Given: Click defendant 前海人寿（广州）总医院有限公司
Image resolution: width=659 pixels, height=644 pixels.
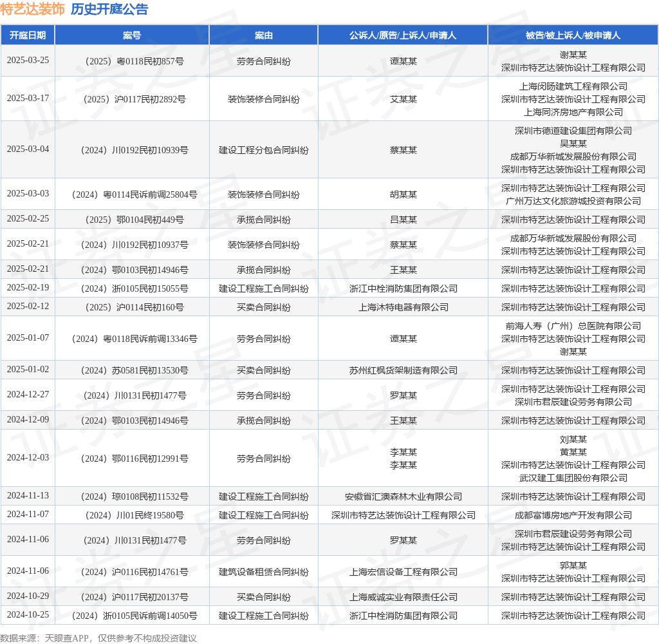Looking at the screenshot, I should 573,326.
